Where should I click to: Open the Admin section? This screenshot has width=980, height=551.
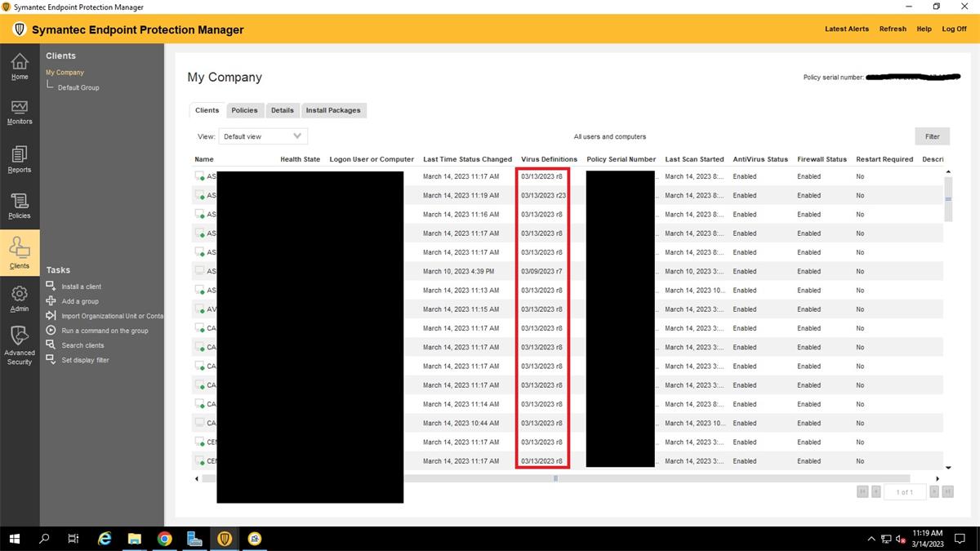(20, 297)
